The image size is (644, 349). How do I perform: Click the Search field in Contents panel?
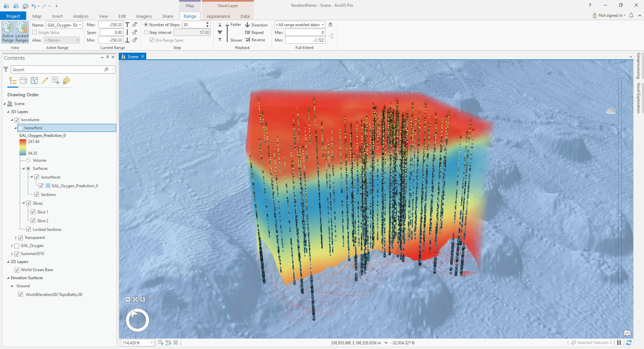coord(57,69)
